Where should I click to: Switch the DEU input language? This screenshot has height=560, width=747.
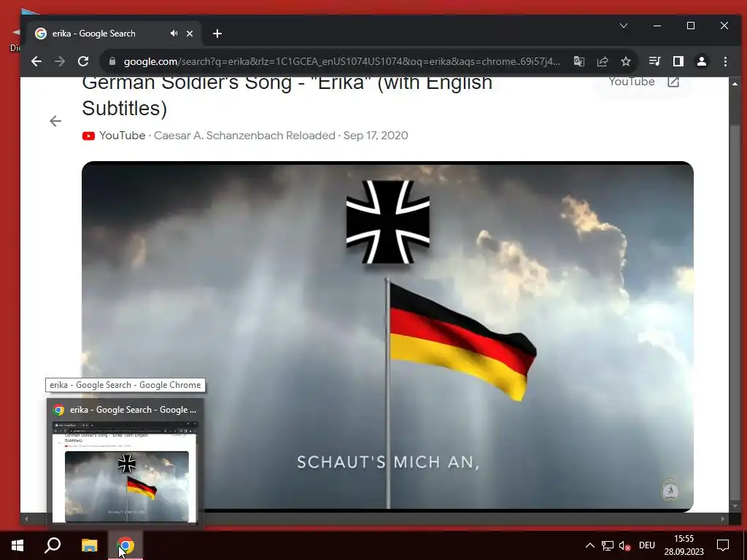647,545
